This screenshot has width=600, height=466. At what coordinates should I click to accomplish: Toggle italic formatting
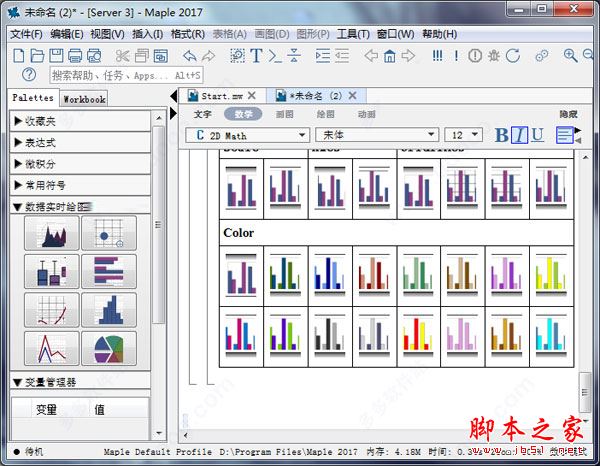click(x=519, y=135)
